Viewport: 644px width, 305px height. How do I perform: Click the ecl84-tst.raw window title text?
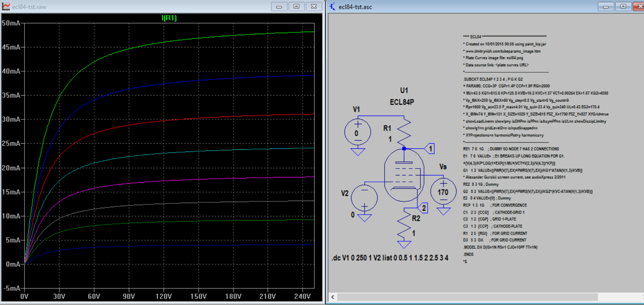pyautogui.click(x=29, y=7)
